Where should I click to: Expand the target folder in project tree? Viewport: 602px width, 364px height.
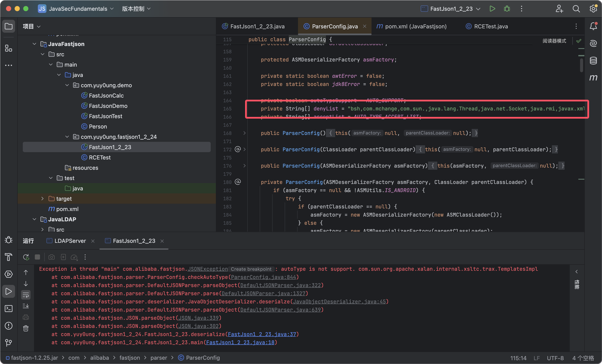(x=43, y=199)
